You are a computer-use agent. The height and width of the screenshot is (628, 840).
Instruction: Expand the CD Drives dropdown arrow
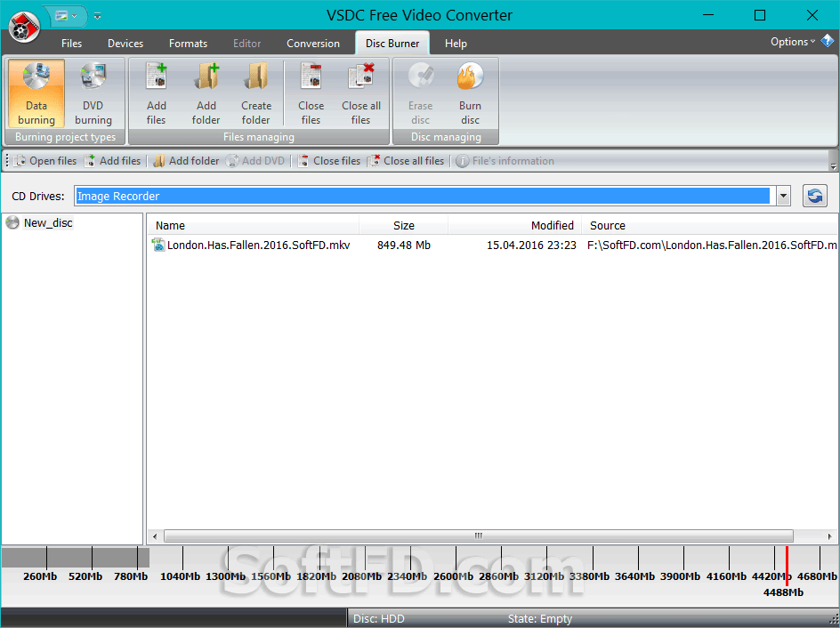tap(783, 196)
